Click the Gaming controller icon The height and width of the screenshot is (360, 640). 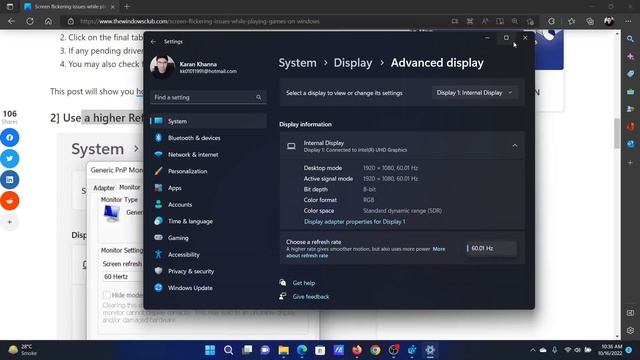158,238
